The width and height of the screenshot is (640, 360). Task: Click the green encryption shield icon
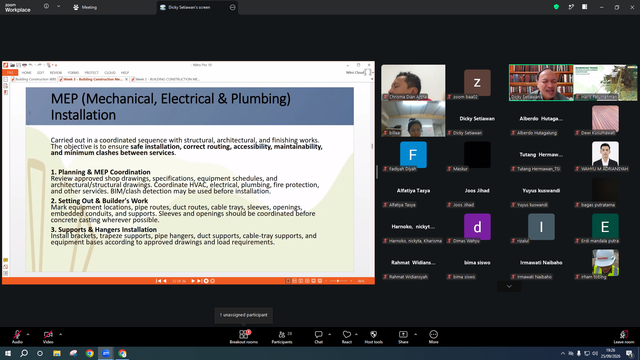click(x=556, y=7)
